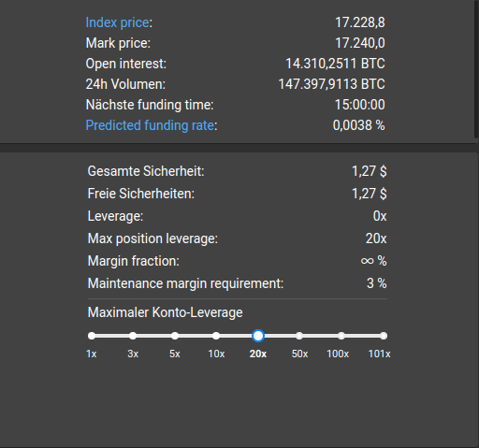Open the Index price link
Screen dimensions: 479x448
(118, 22)
